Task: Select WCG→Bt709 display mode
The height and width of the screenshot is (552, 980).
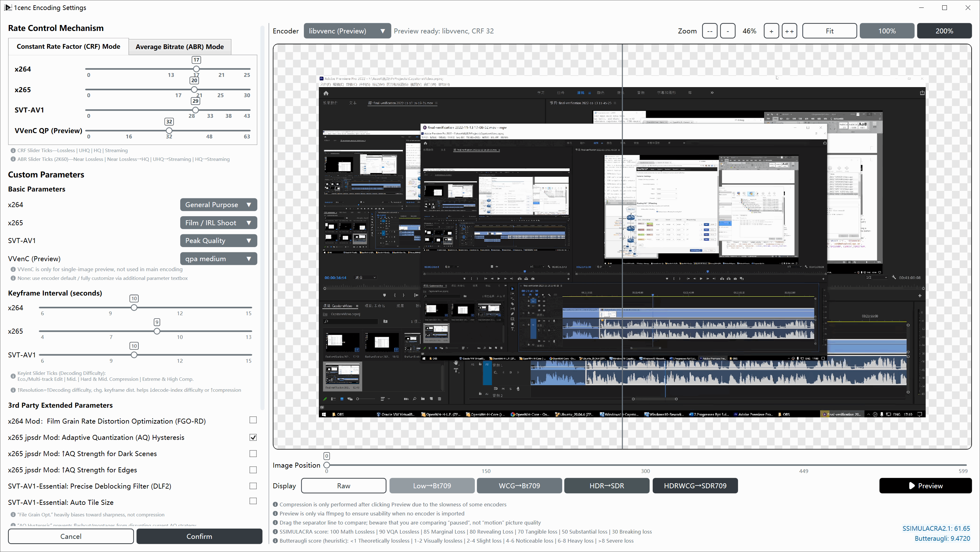Action: tap(519, 486)
